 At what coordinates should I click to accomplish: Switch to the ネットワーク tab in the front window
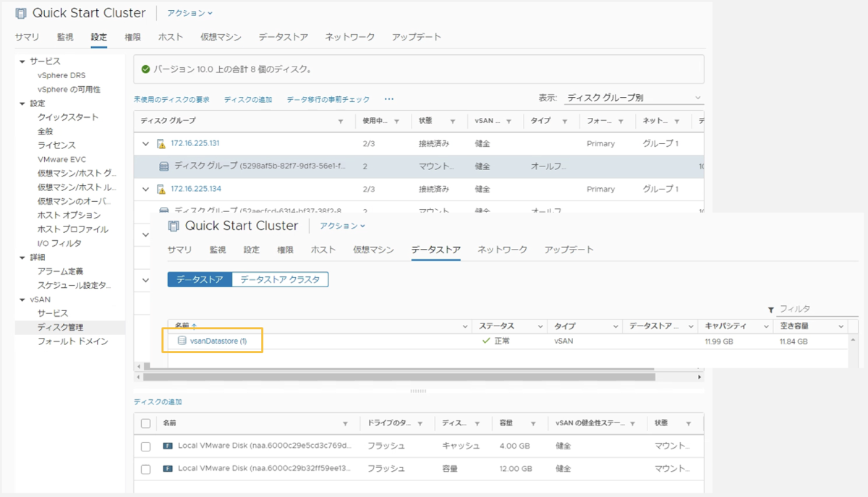coord(502,250)
